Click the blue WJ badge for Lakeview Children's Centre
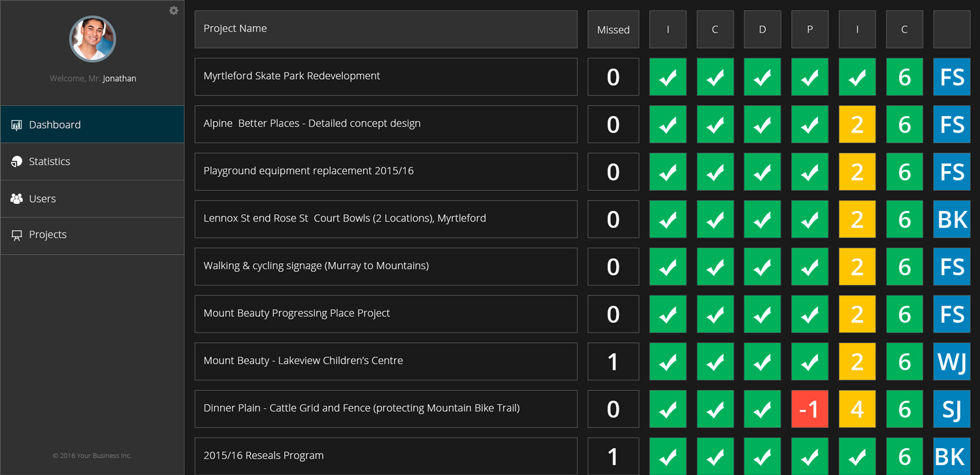Screen dimensions: 980x475 point(952,361)
